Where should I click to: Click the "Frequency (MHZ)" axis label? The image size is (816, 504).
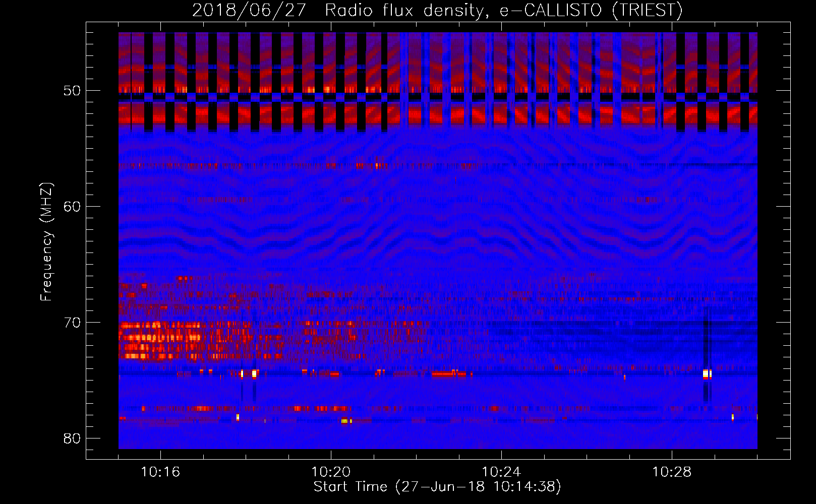[x=46, y=242]
